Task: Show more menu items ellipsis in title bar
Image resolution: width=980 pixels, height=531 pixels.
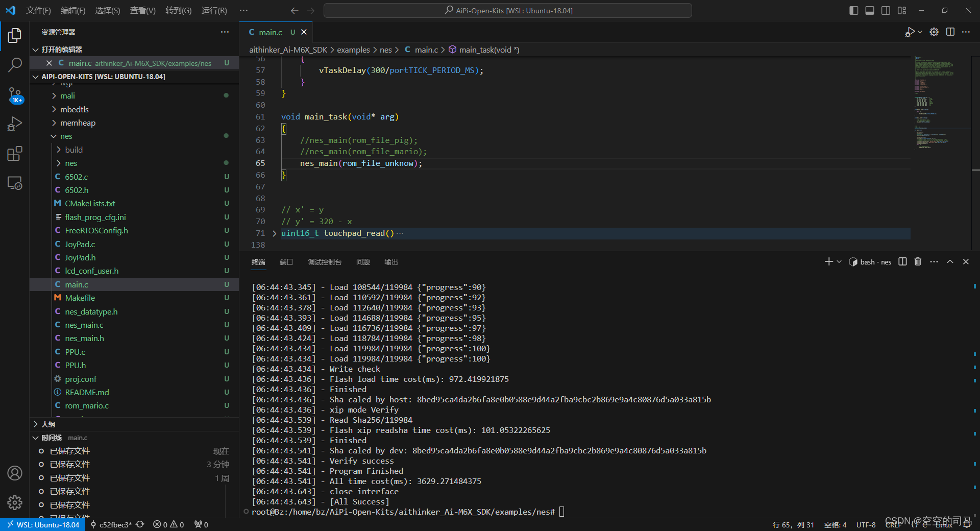Action: [243, 11]
